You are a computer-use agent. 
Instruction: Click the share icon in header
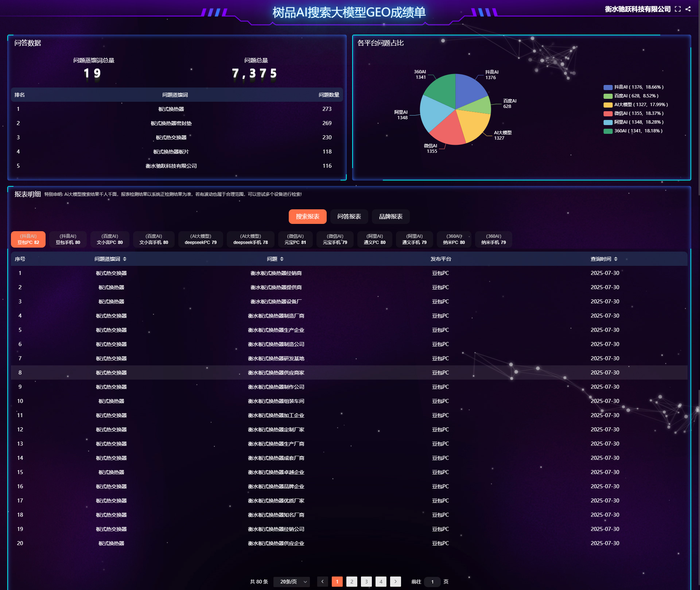(x=688, y=9)
